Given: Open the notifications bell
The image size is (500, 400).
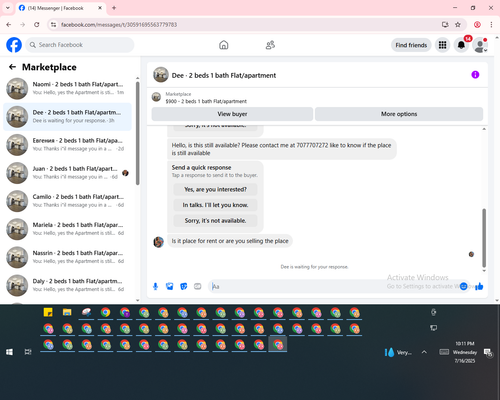Looking at the screenshot, I should [x=461, y=45].
